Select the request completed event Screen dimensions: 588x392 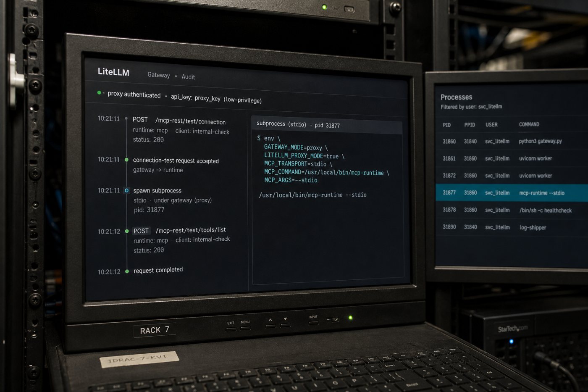[x=158, y=270]
